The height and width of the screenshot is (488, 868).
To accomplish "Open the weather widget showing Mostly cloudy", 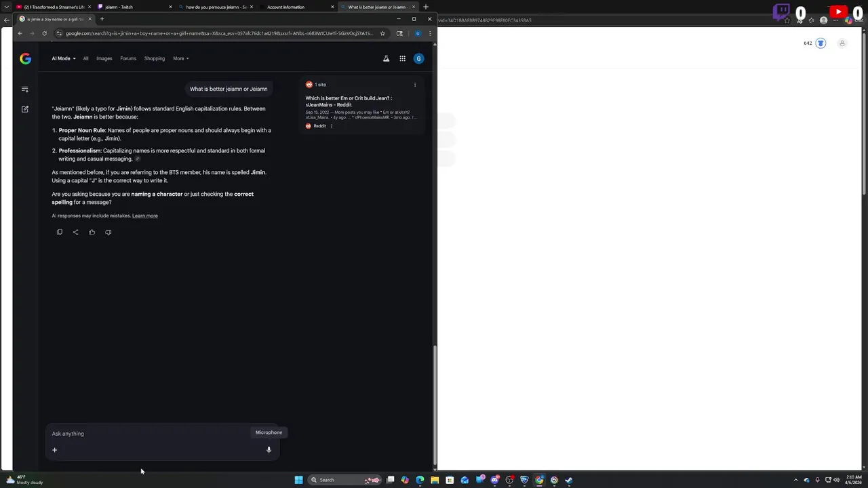I will tap(24, 480).
